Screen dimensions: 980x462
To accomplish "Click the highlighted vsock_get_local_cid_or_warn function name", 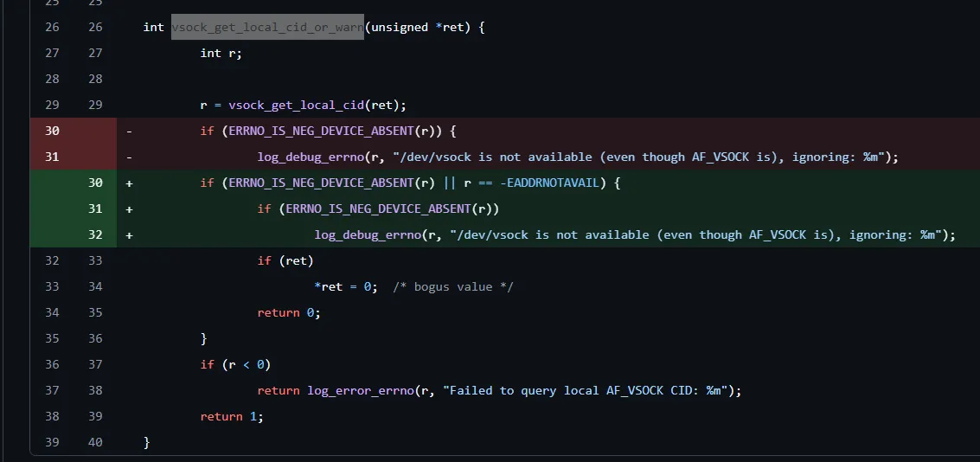I will pos(267,27).
